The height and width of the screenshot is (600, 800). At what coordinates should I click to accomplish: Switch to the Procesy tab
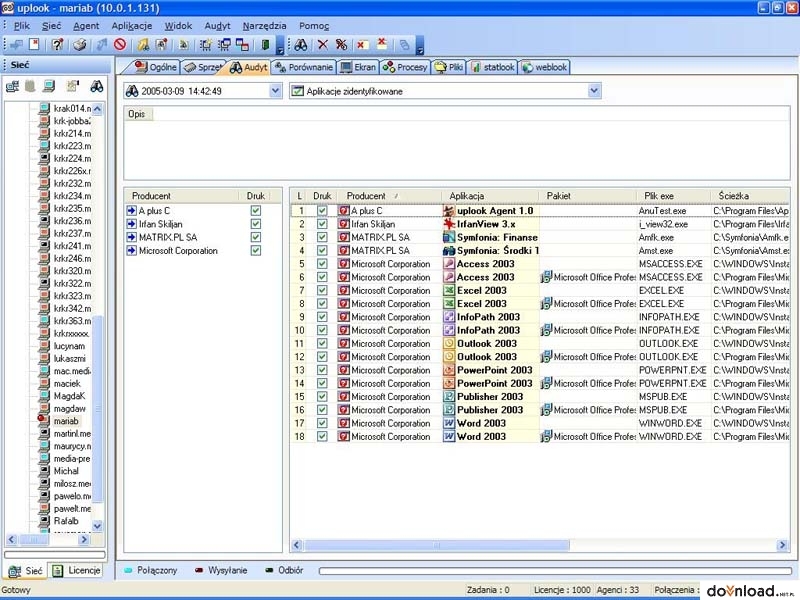tap(405, 67)
